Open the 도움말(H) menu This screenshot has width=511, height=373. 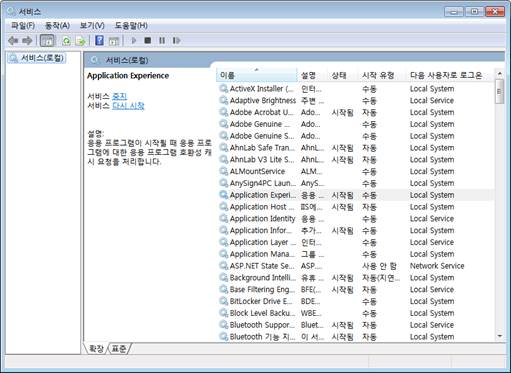[x=131, y=25]
